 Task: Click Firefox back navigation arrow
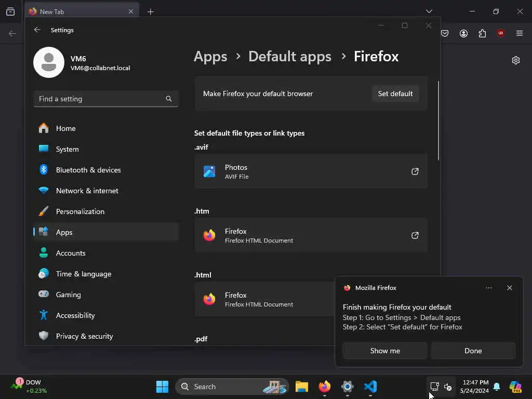click(12, 33)
